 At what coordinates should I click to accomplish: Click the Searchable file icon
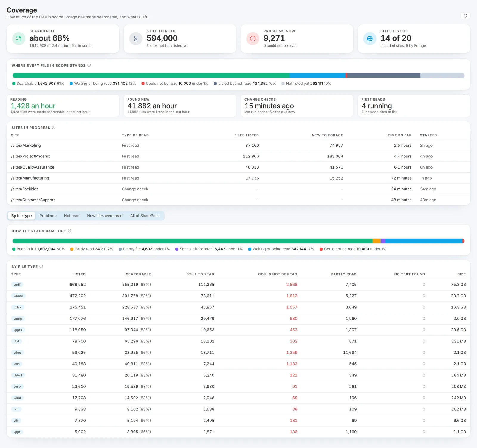19,38
